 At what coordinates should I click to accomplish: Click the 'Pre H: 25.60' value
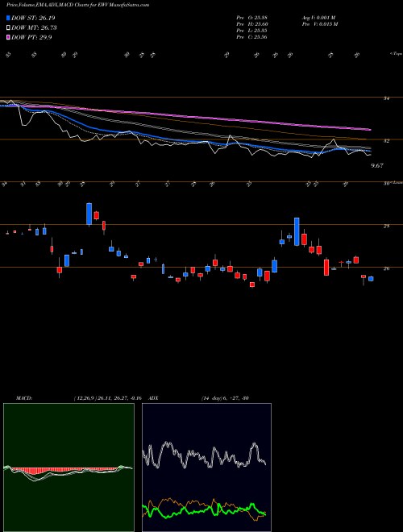(252, 24)
